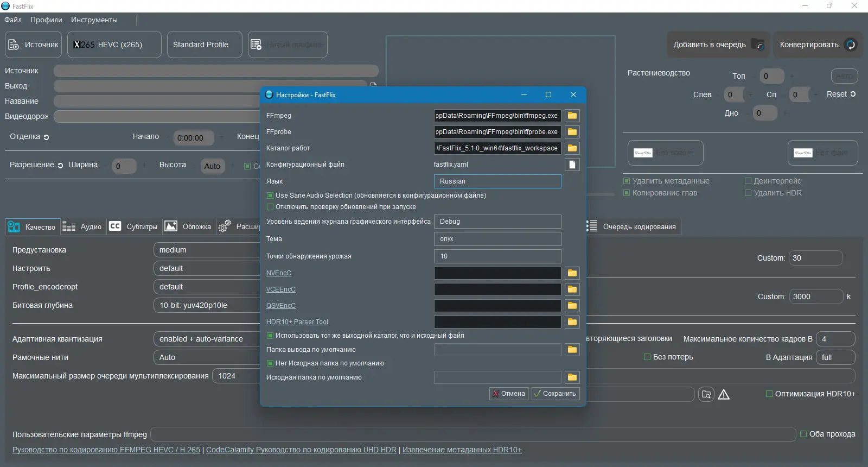This screenshot has width=868, height=467.
Task: Open the Тема dropdown showing onyx
Action: tap(497, 239)
